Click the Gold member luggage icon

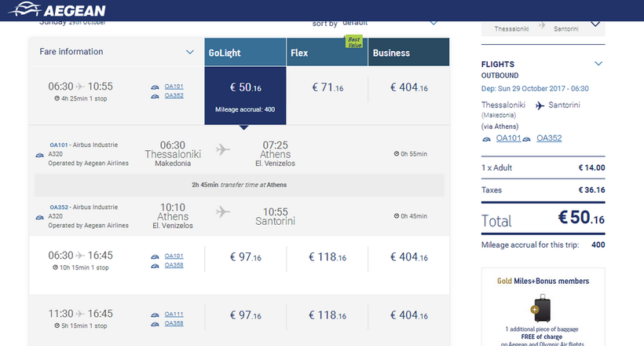click(x=542, y=307)
